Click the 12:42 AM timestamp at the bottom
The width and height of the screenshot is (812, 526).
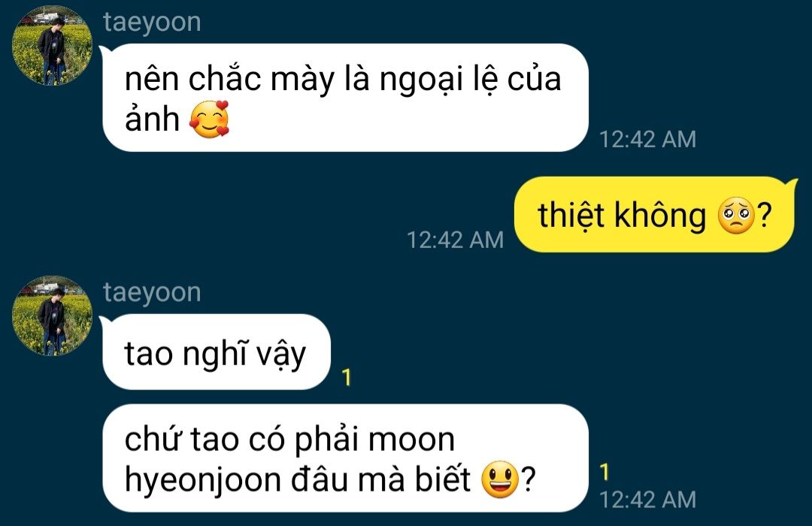pos(647,500)
